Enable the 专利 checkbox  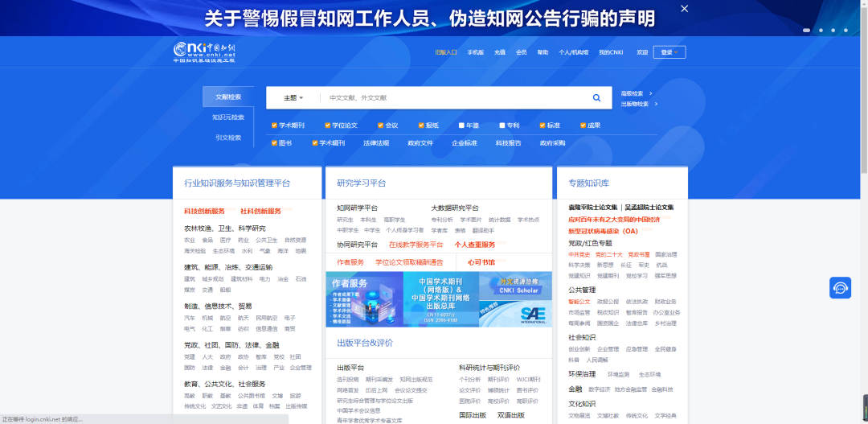502,126
